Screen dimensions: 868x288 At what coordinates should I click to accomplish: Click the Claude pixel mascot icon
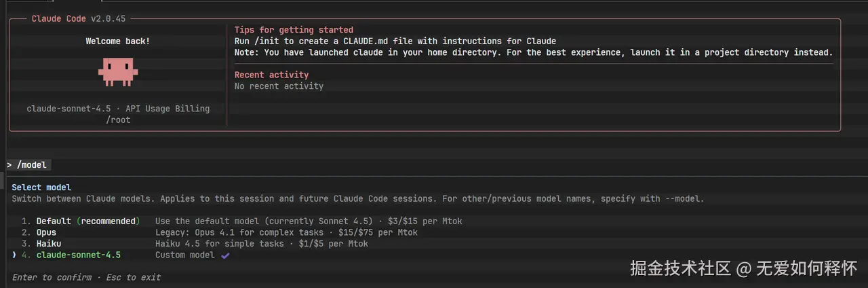tap(118, 71)
